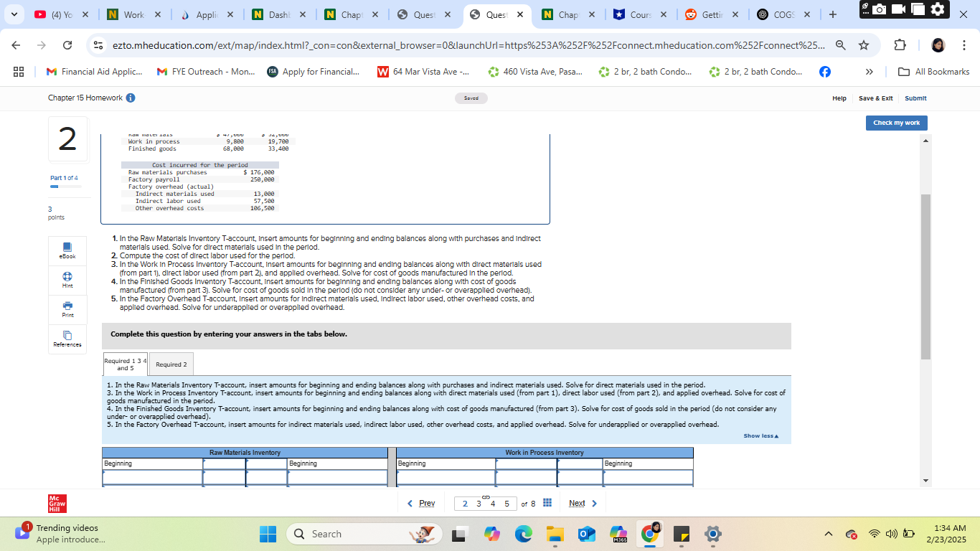Open File Explorer from the taskbar
980x551 pixels.
click(555, 534)
